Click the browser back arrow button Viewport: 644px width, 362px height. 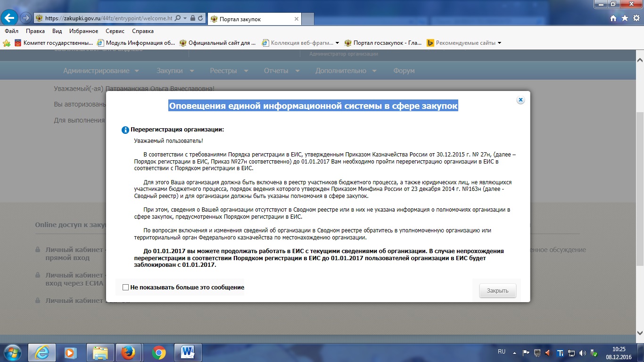(x=10, y=18)
